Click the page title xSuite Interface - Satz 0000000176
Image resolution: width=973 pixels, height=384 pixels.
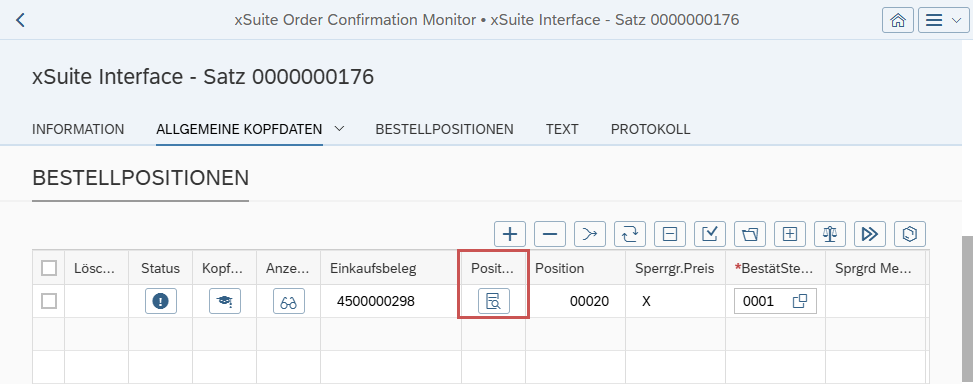coord(203,77)
